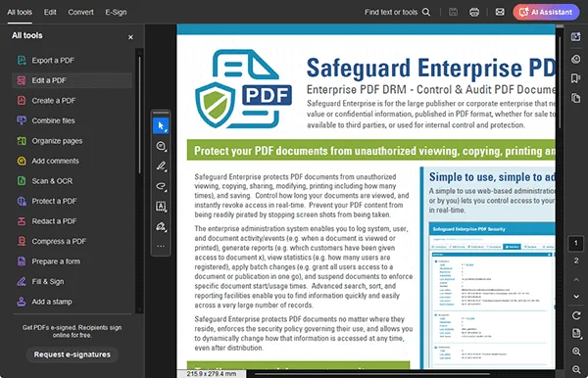Screen dimensions: 588x378
Task: Click Request e-signatures button
Action: click(x=73, y=354)
